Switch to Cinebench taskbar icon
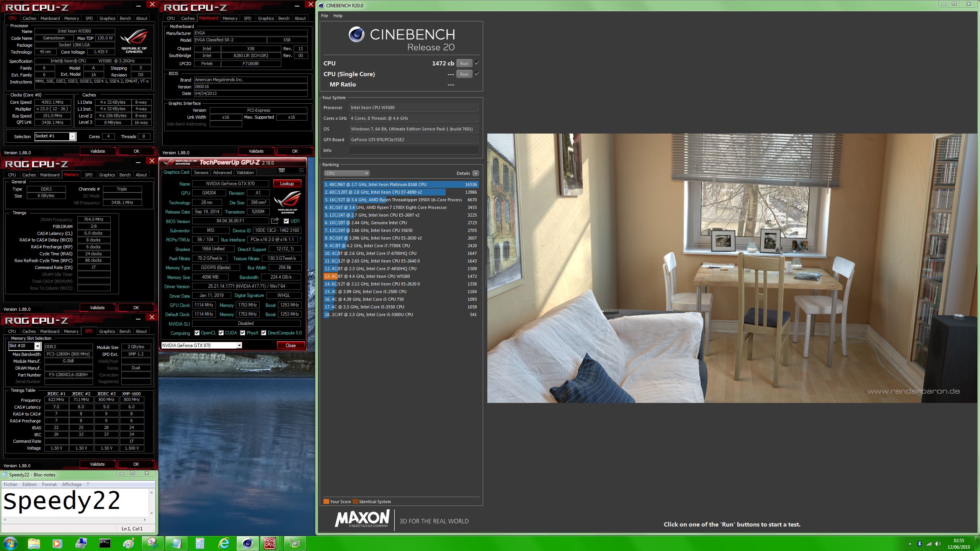The image size is (980, 551). point(247,543)
